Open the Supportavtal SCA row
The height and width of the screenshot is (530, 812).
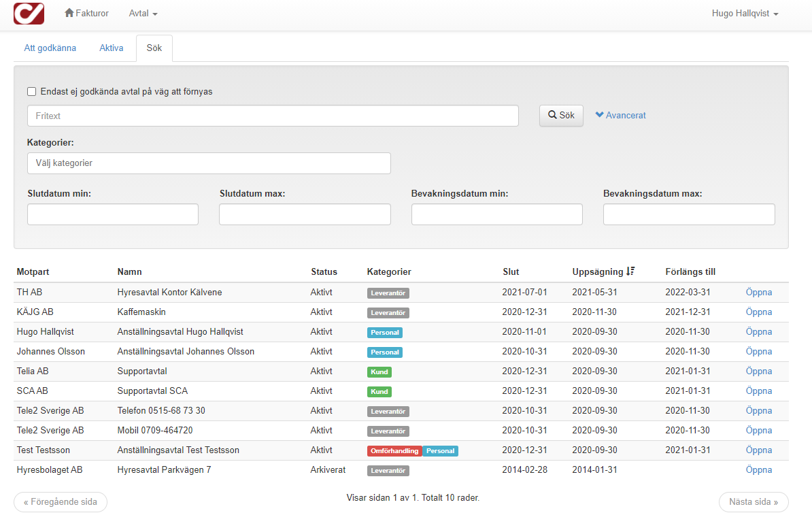click(x=759, y=391)
